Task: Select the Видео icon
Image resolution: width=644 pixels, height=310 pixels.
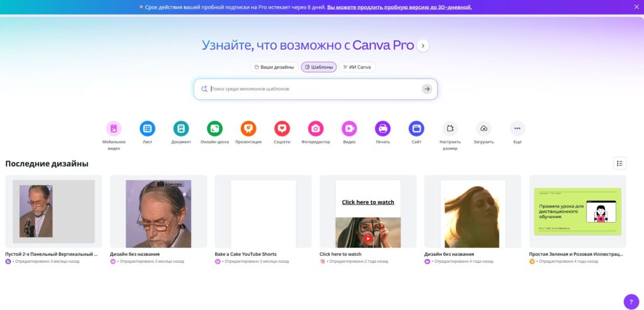Action: tap(349, 128)
